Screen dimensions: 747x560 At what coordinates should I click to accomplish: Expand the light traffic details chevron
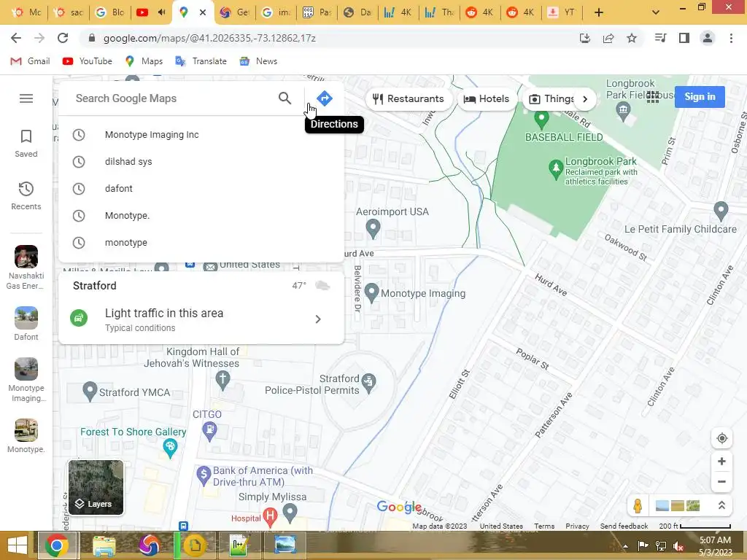pyautogui.click(x=318, y=319)
